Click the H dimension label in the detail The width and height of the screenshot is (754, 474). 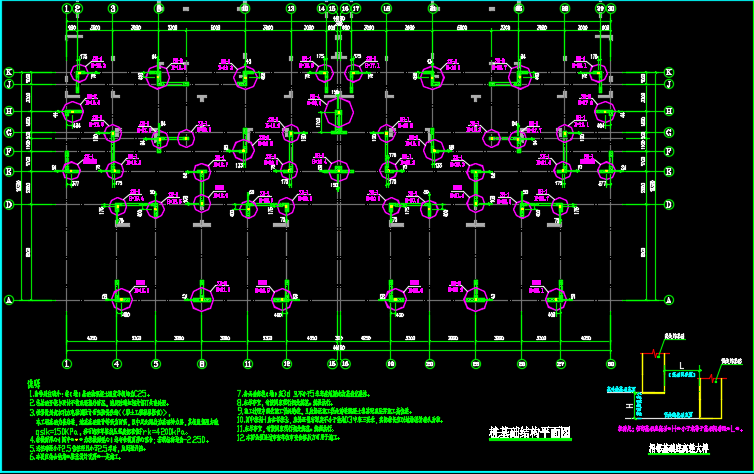pos(629,406)
